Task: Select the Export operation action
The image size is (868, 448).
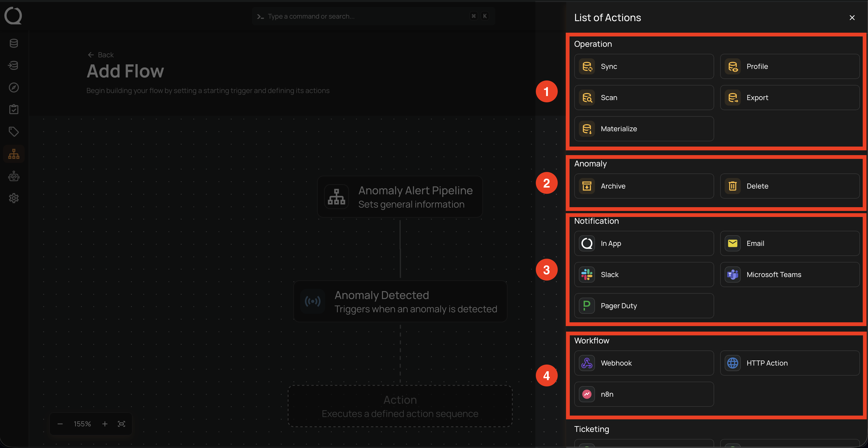Action: 789,98
